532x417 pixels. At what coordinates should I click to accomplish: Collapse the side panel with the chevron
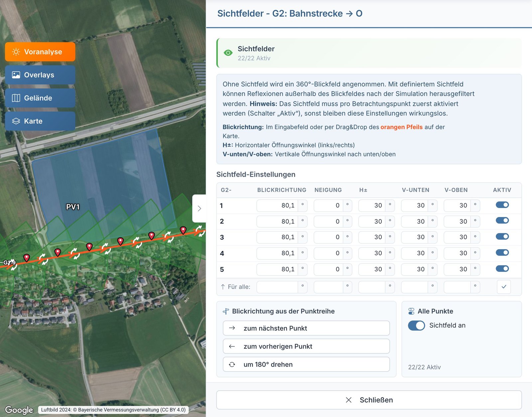tap(199, 208)
